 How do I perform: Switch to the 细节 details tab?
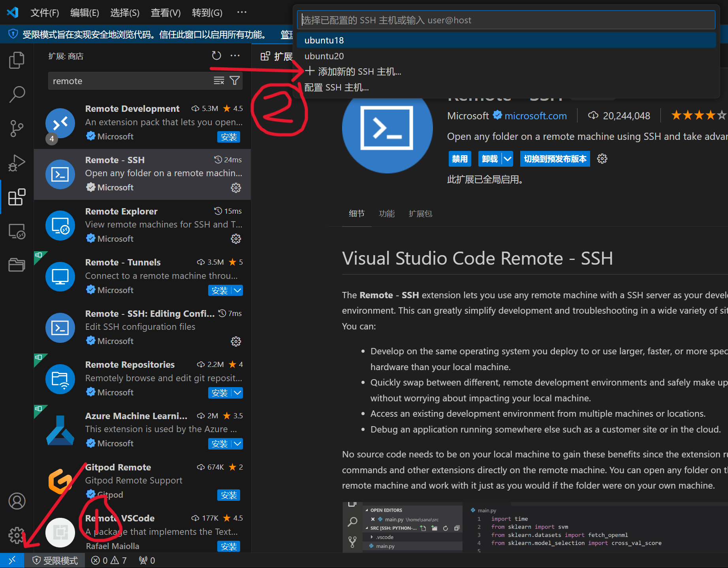(357, 214)
